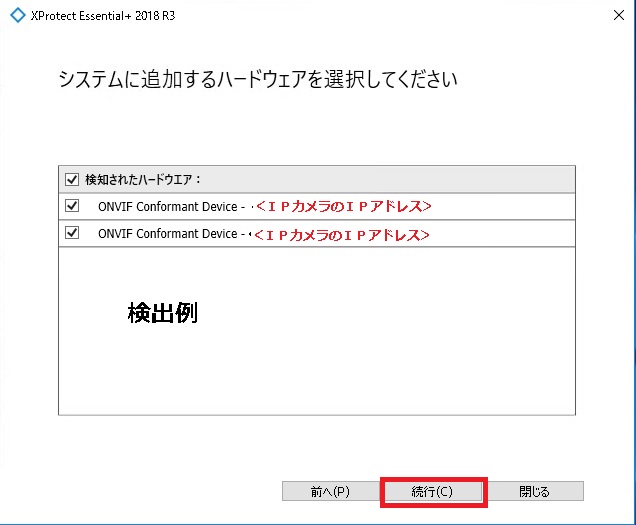Click the システムに追加するハードウェアを選択してください heading
This screenshot has width=636, height=525.
coord(258,79)
